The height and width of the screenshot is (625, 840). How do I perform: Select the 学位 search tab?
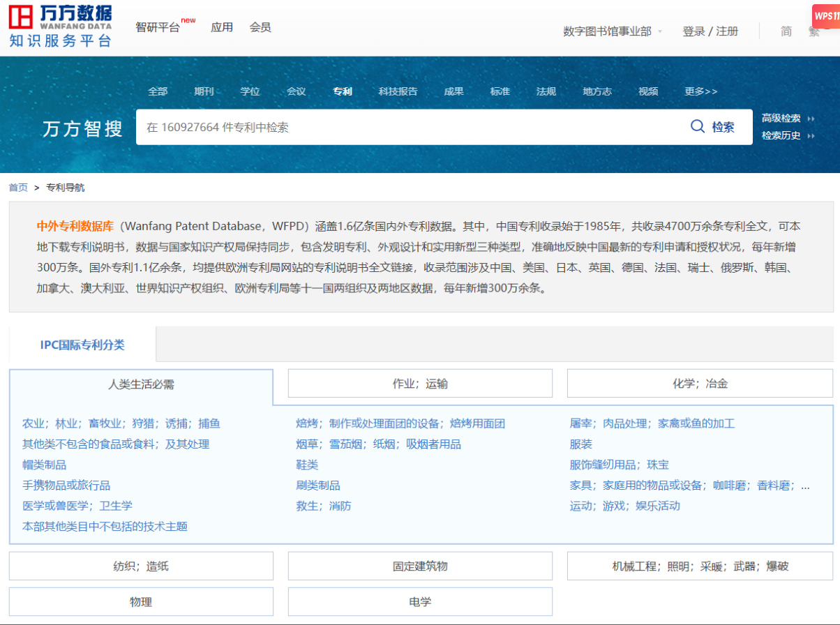coord(250,91)
